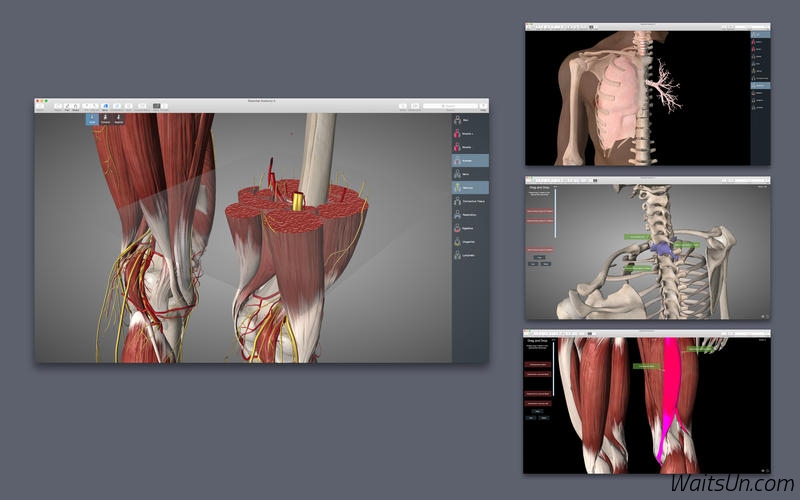Toggle the Skin system in the sidebar
This screenshot has height=500, width=800.
pos(470,120)
